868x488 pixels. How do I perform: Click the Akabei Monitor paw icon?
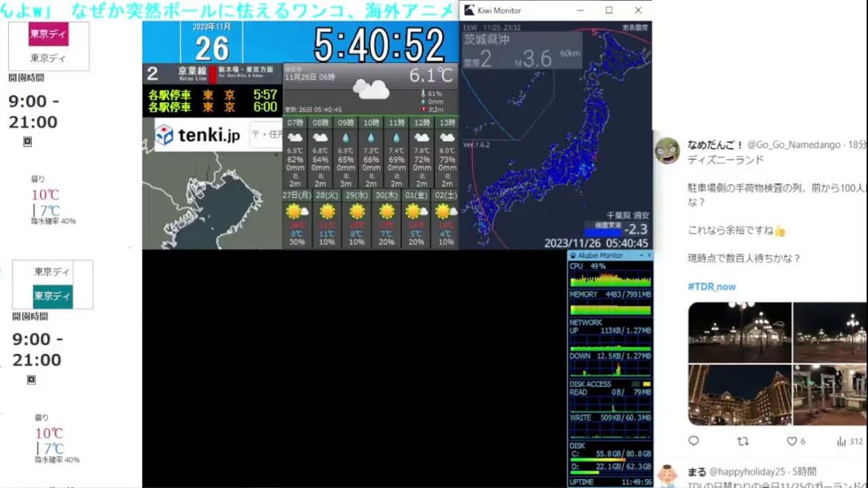[x=573, y=255]
